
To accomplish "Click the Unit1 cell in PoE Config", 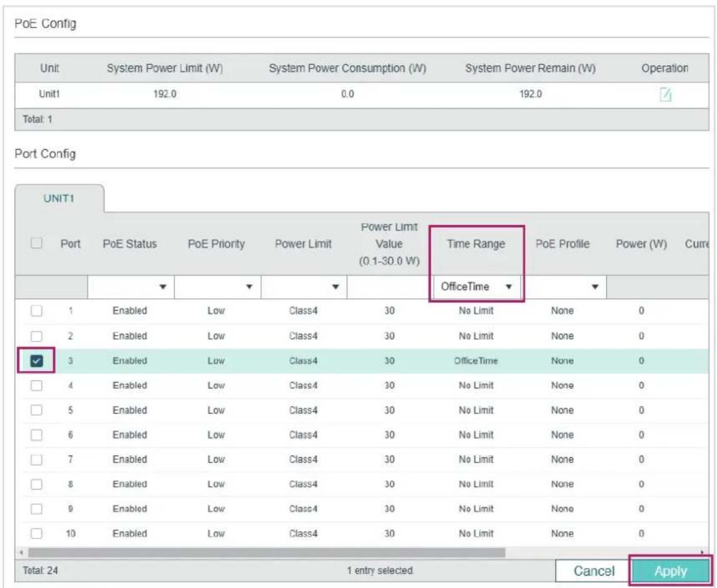I will (x=49, y=94).
